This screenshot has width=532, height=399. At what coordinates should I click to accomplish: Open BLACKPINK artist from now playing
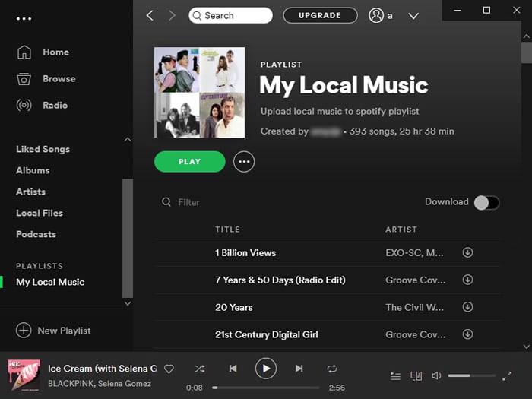coord(71,383)
